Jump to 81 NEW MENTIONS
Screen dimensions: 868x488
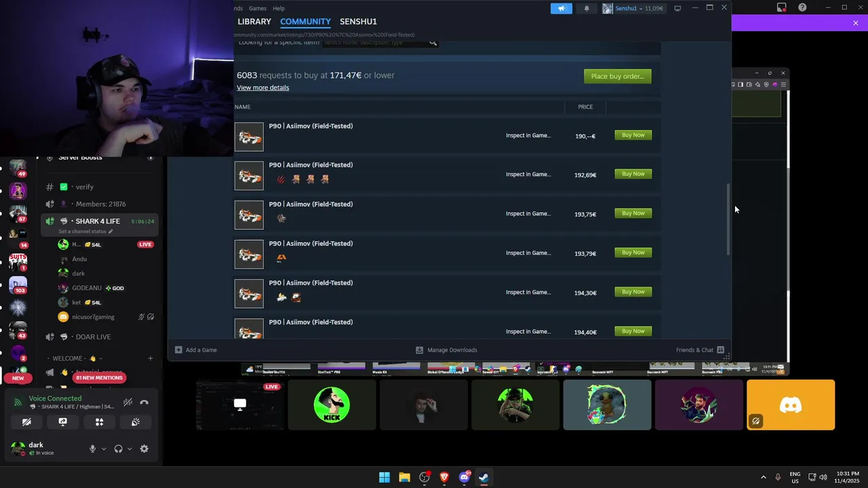99,378
